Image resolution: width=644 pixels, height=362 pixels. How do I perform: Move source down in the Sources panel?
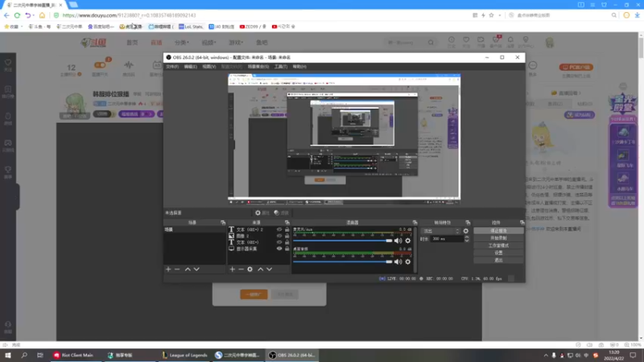(x=269, y=269)
